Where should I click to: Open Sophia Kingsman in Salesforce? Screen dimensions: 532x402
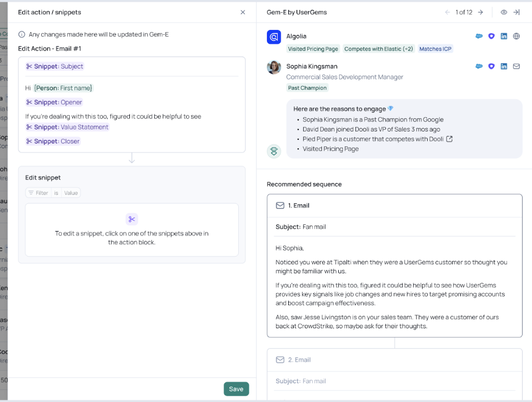point(479,66)
